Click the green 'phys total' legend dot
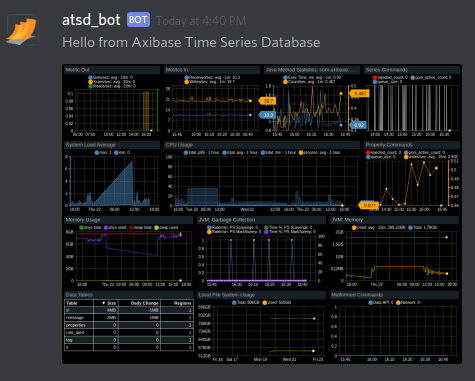Viewport: 475px width, 381px height. [81, 227]
